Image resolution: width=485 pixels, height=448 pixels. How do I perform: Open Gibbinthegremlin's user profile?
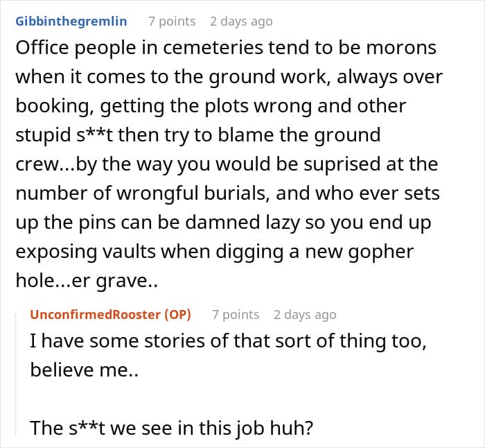tap(71, 21)
